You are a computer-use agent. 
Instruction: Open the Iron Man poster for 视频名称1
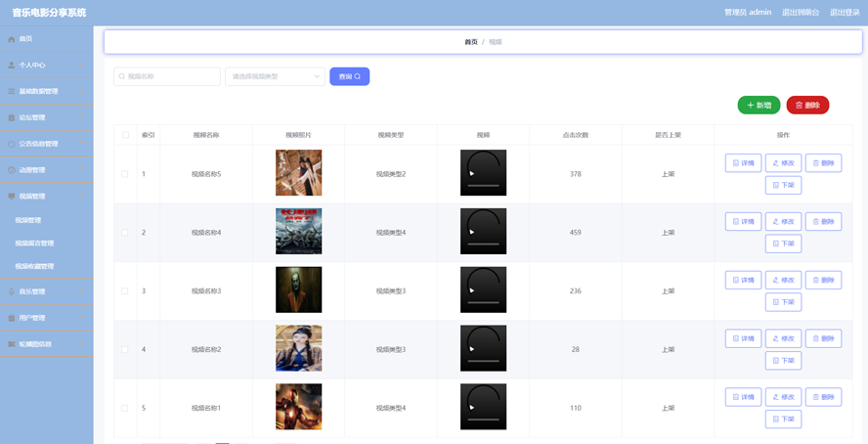click(299, 407)
